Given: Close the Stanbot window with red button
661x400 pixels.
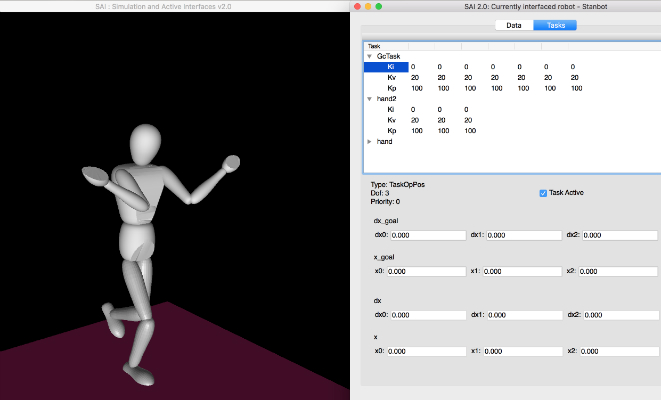Looking at the screenshot, I should coord(358,6).
